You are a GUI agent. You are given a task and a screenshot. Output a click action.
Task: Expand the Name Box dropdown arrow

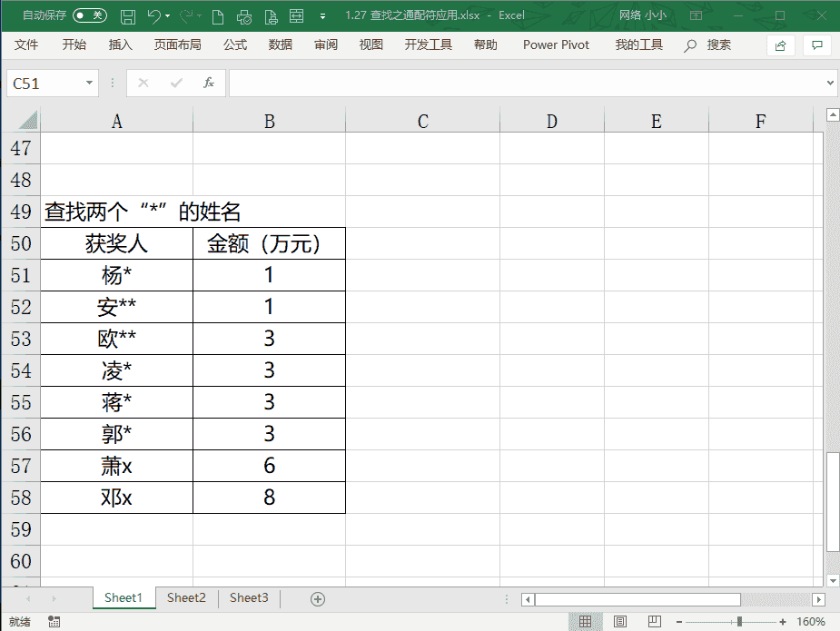tap(90, 83)
